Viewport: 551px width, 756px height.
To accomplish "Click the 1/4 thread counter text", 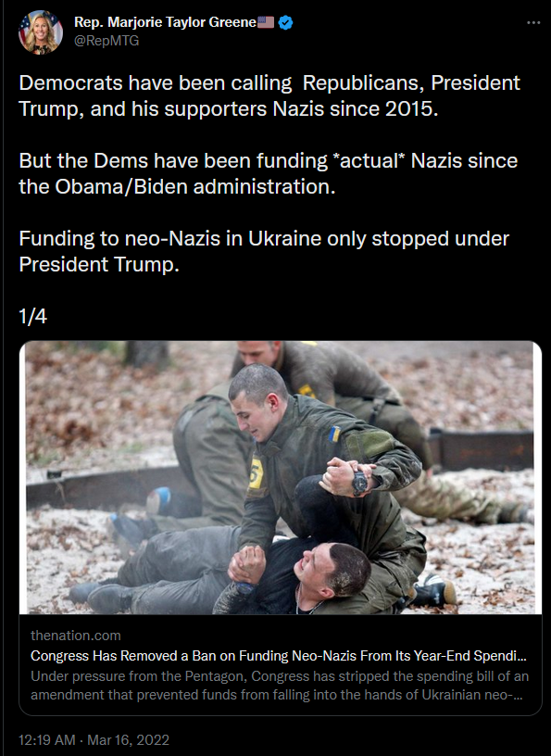I will coord(32,316).
